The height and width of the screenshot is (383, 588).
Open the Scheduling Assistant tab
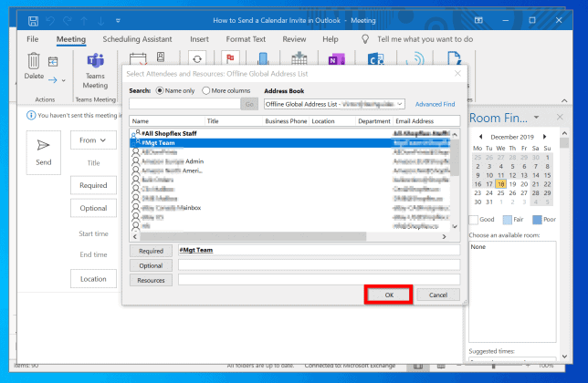137,39
